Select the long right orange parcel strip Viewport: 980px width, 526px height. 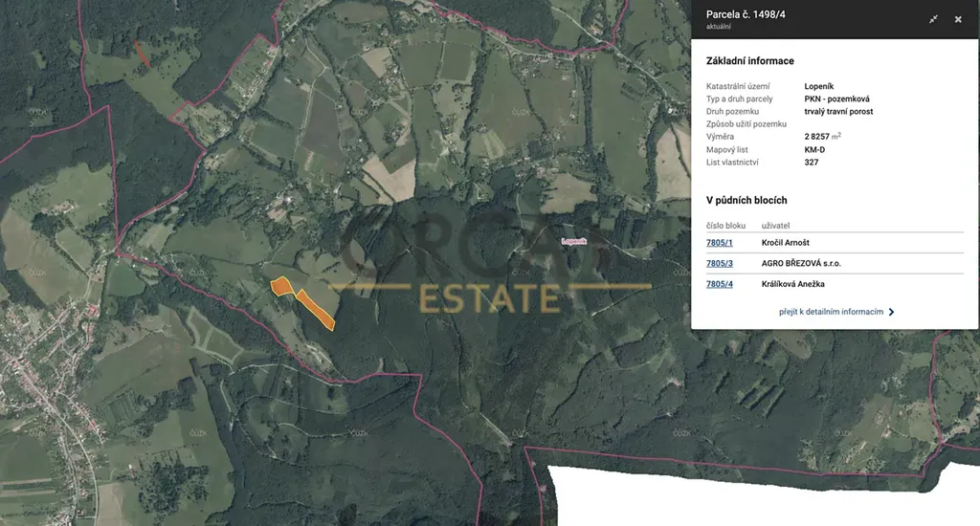pyautogui.click(x=316, y=309)
